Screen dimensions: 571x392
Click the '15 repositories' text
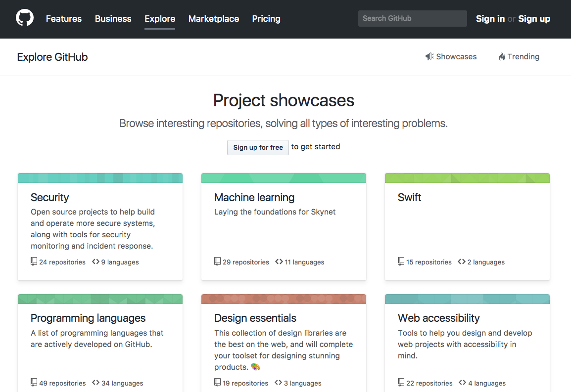click(428, 262)
